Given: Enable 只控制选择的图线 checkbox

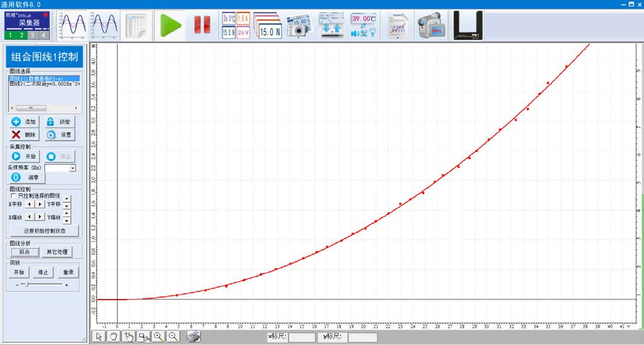Looking at the screenshot, I should coord(13,196).
